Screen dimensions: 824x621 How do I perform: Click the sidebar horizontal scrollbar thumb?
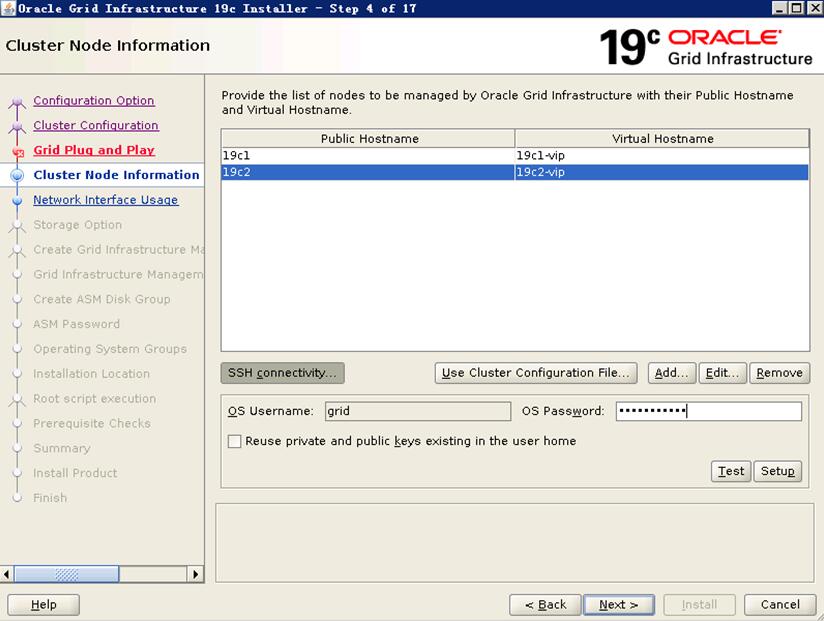pos(67,574)
